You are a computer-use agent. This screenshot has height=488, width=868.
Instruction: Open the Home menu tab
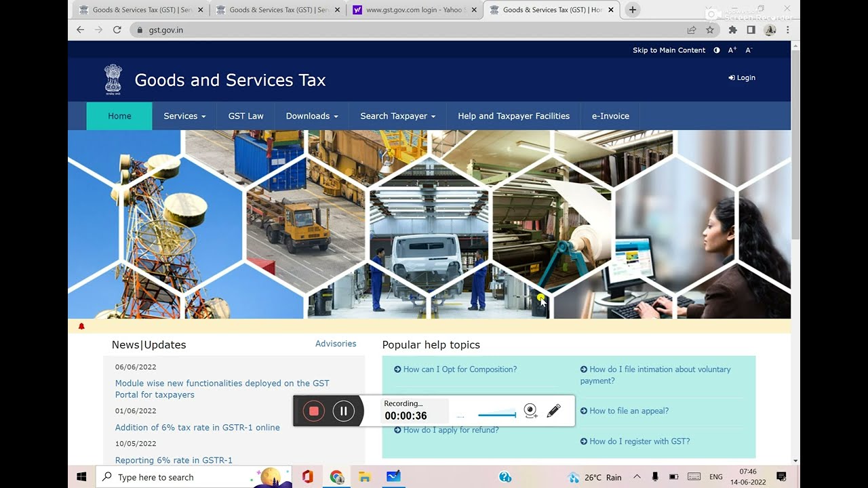coord(119,116)
